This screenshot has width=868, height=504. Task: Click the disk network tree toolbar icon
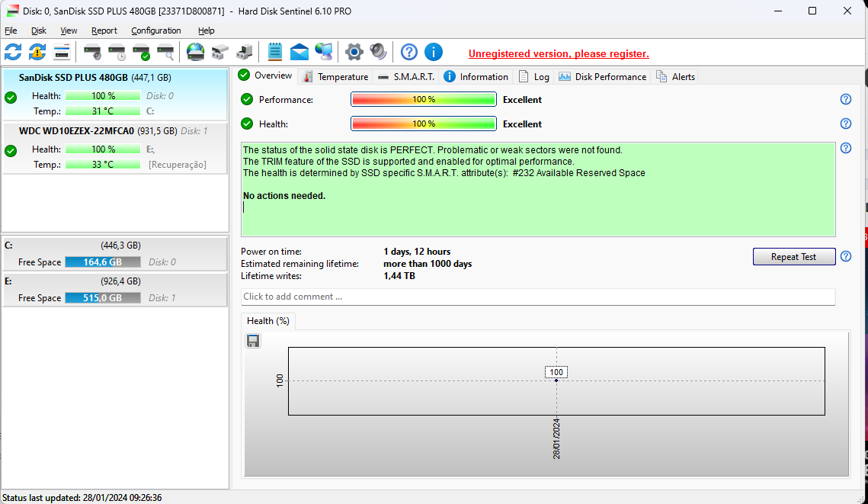[x=219, y=52]
